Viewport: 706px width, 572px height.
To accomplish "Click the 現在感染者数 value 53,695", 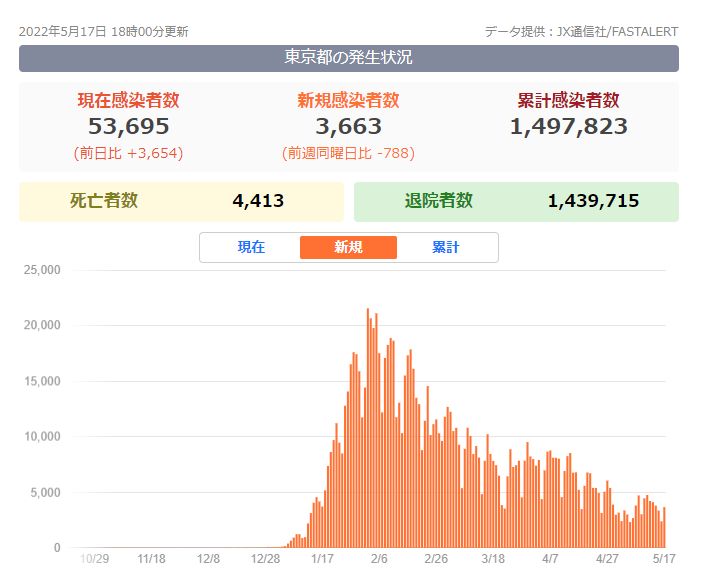I will (x=129, y=126).
